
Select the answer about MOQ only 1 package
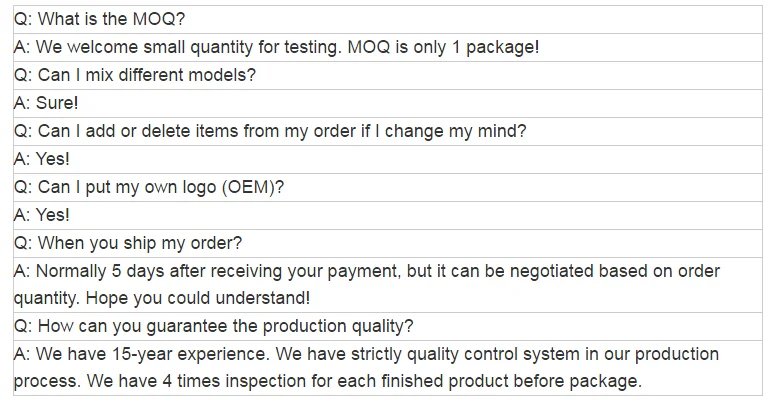(x=277, y=48)
